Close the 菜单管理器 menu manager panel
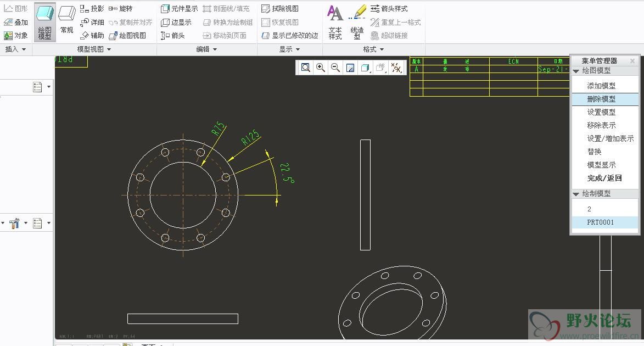The height and width of the screenshot is (346, 644). 632,61
